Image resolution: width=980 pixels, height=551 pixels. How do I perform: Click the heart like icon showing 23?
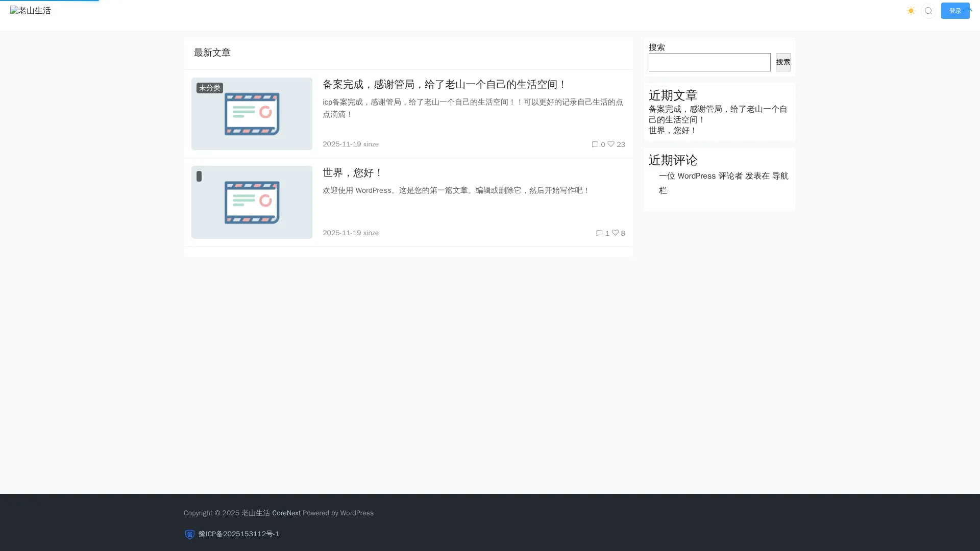click(x=611, y=144)
